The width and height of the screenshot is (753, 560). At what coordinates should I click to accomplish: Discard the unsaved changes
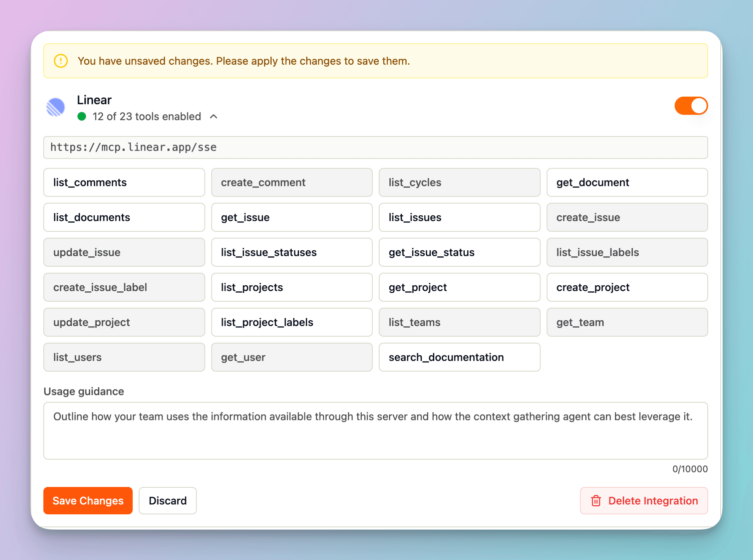[167, 501]
